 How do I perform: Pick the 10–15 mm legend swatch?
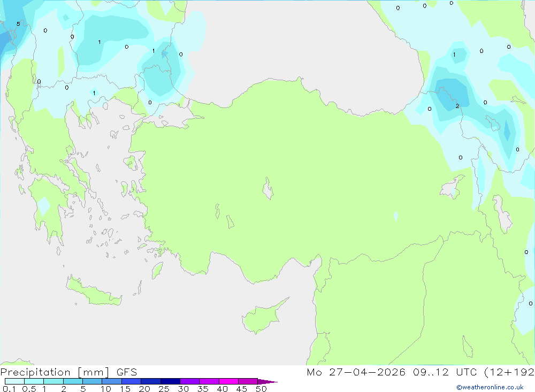click(x=112, y=381)
